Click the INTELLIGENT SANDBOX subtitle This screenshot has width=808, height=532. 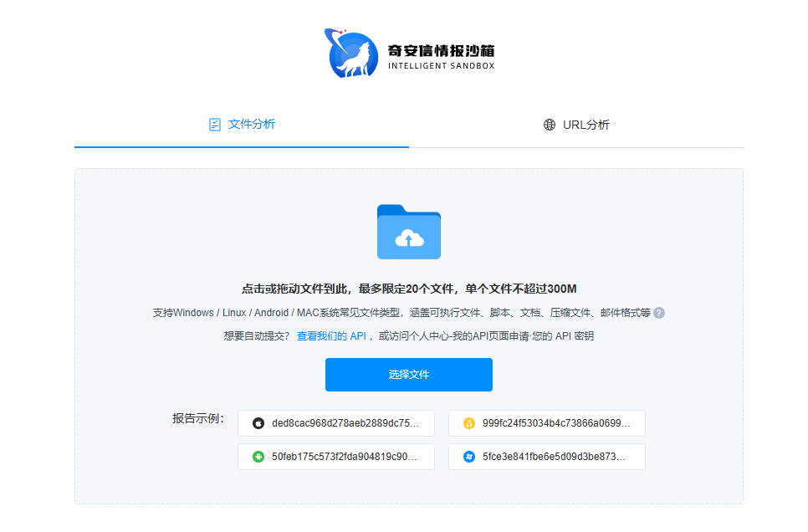coord(441,66)
